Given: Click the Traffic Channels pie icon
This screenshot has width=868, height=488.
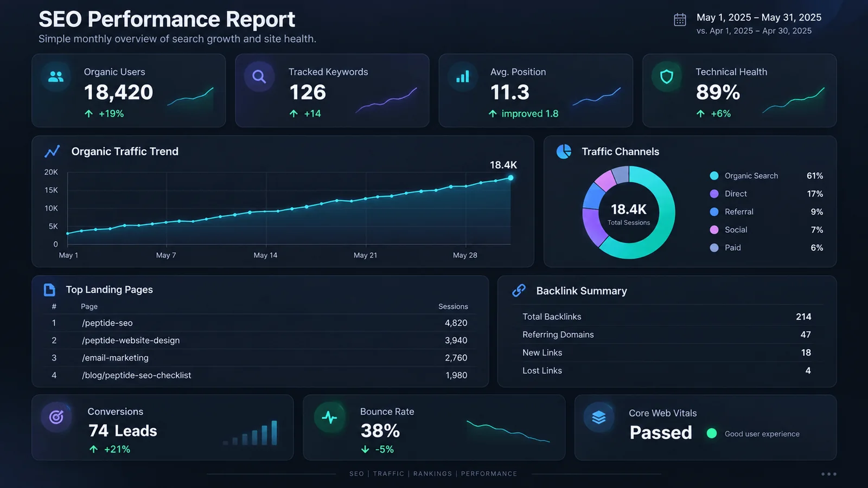Looking at the screenshot, I should pyautogui.click(x=564, y=151).
